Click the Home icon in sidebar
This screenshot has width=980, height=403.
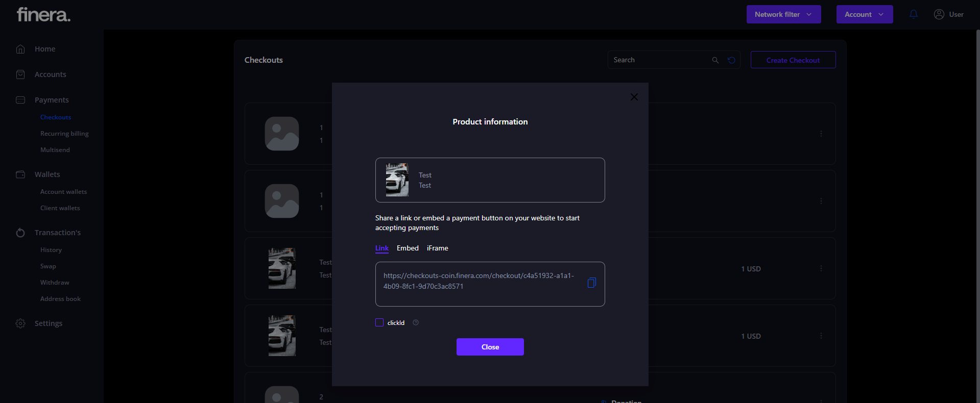(20, 49)
